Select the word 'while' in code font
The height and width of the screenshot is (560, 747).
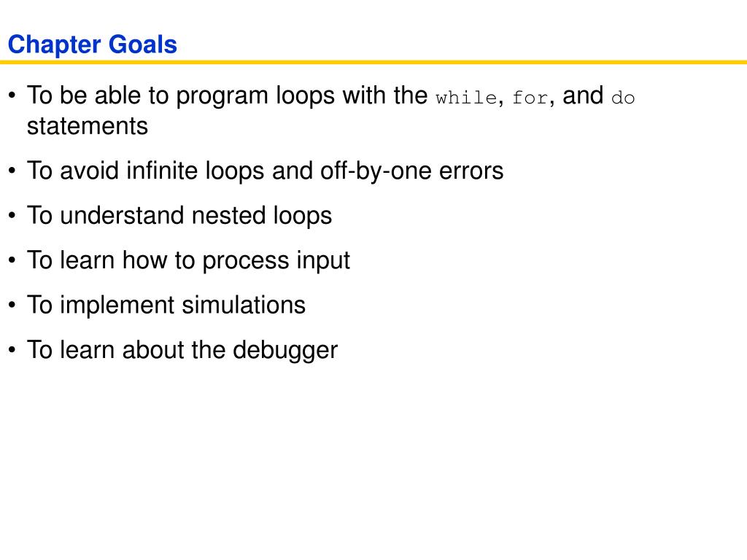pos(466,98)
